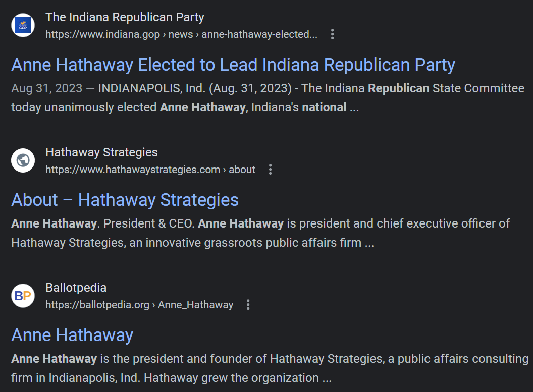Click the indiana.gop news URL breadcrumb

(182, 34)
